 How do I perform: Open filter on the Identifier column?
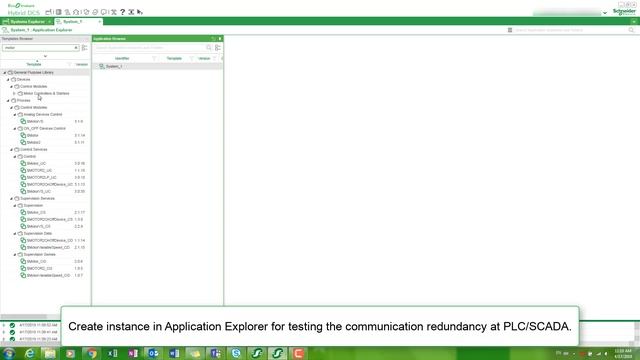(154, 58)
